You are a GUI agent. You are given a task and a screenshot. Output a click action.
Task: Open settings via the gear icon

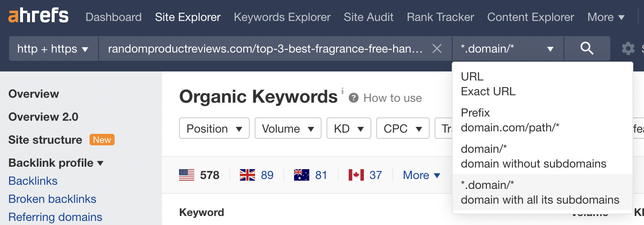tap(628, 49)
